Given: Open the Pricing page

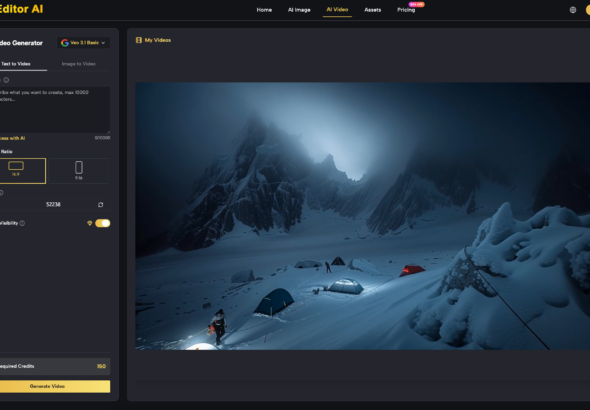Looking at the screenshot, I should click(406, 10).
